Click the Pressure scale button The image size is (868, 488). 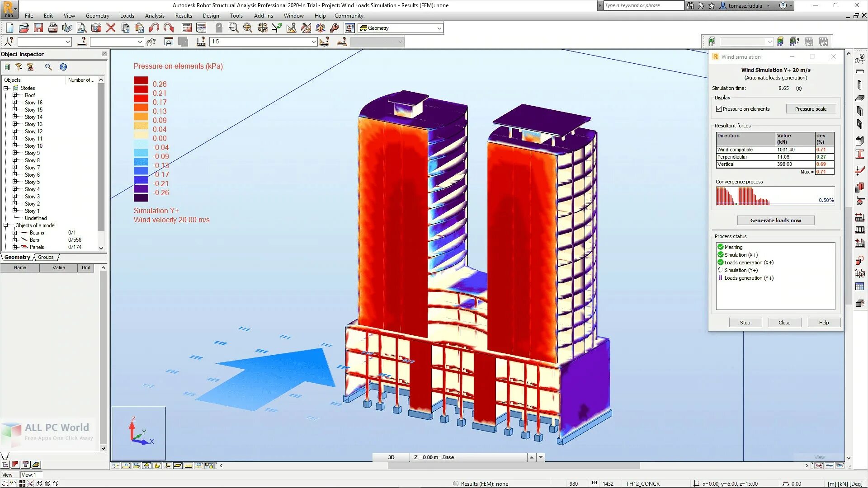(811, 109)
